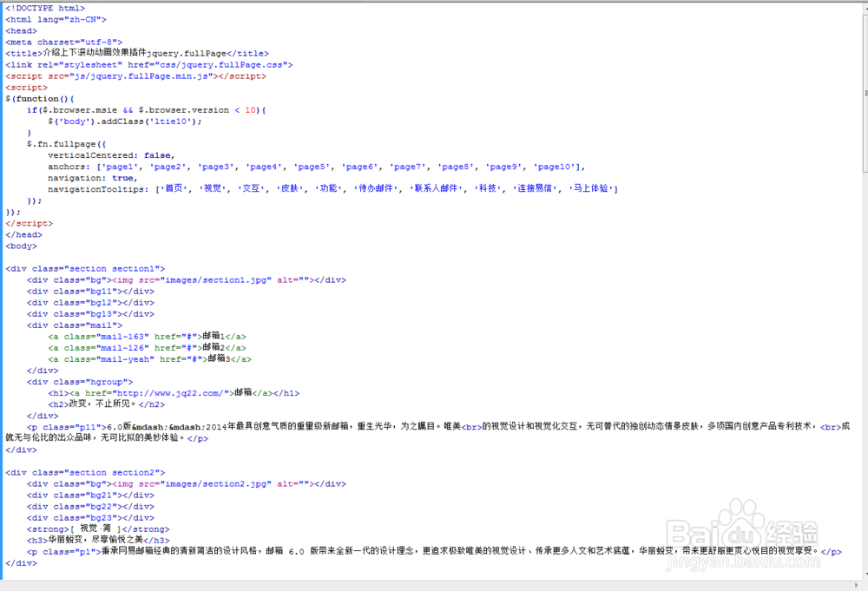Click the 'page1' anchor value

(120, 167)
